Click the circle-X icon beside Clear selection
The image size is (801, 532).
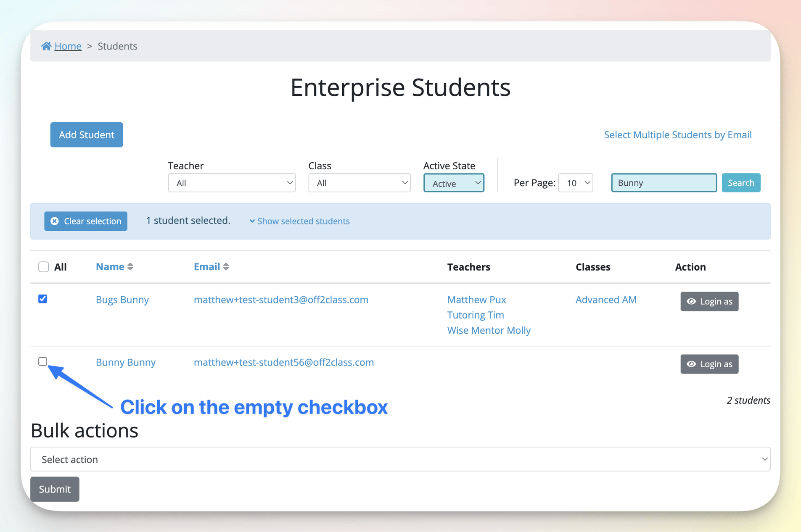coord(55,221)
